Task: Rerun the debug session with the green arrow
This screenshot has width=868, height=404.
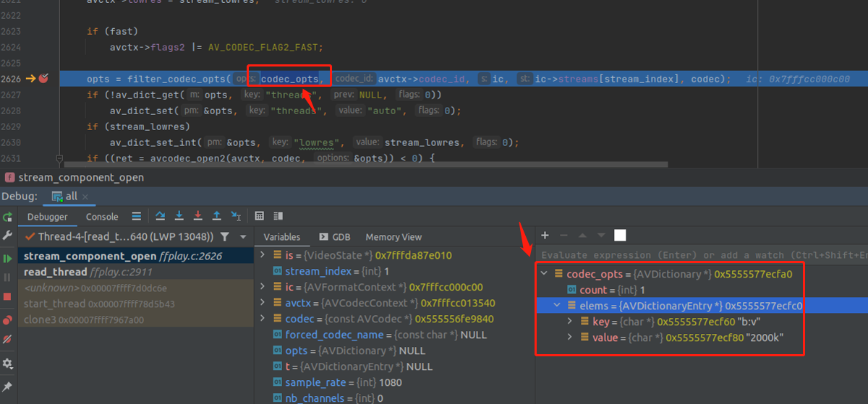Action: [x=8, y=217]
